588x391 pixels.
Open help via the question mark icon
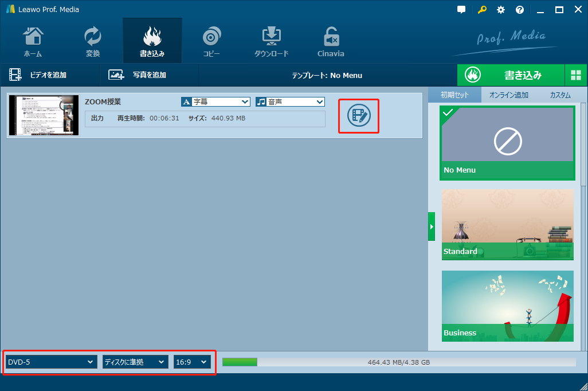pyautogui.click(x=520, y=10)
